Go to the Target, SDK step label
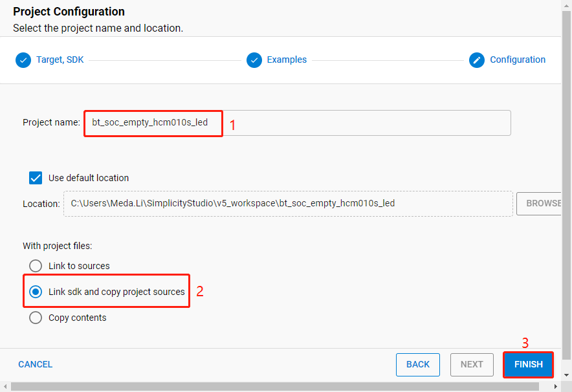The width and height of the screenshot is (572, 392). (60, 60)
